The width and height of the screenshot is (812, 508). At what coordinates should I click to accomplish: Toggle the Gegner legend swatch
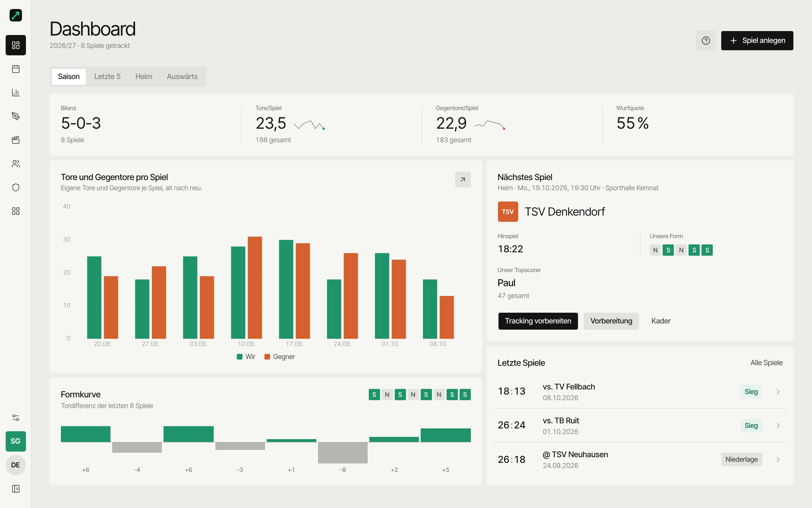point(267,357)
